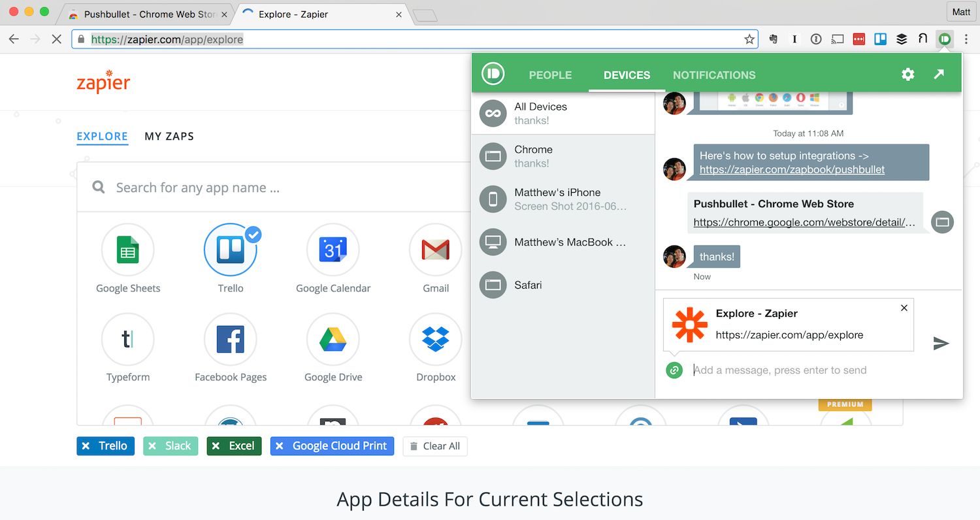
Task: Click the Buffer stacked layers extension
Action: pyautogui.click(x=902, y=39)
